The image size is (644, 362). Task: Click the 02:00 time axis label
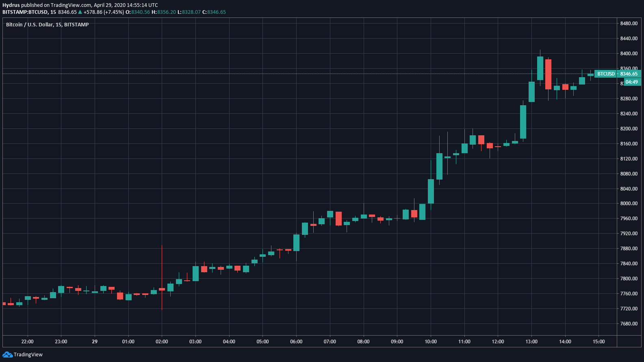[x=162, y=342]
